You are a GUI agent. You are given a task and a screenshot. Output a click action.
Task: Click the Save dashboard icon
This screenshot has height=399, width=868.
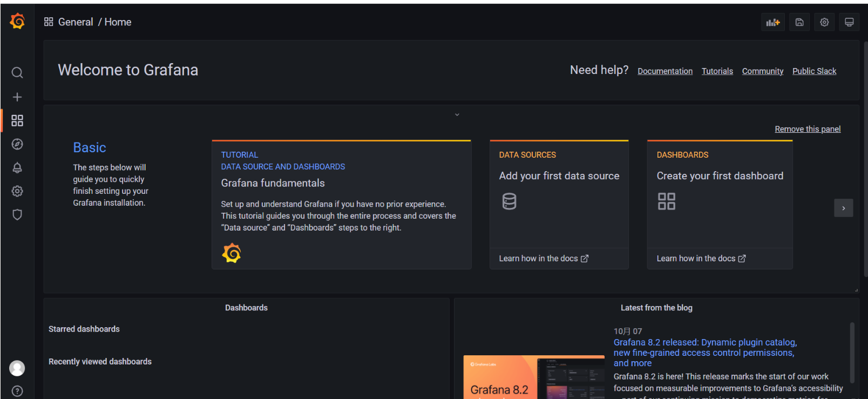coord(799,22)
